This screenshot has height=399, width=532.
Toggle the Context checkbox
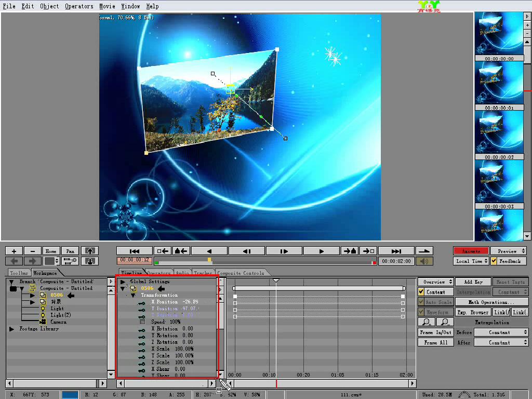pyautogui.click(x=421, y=292)
